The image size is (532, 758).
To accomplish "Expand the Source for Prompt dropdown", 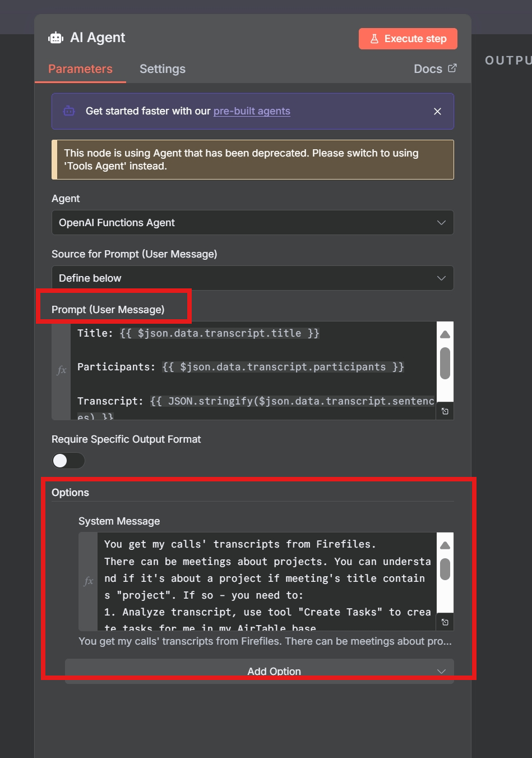I will [252, 278].
